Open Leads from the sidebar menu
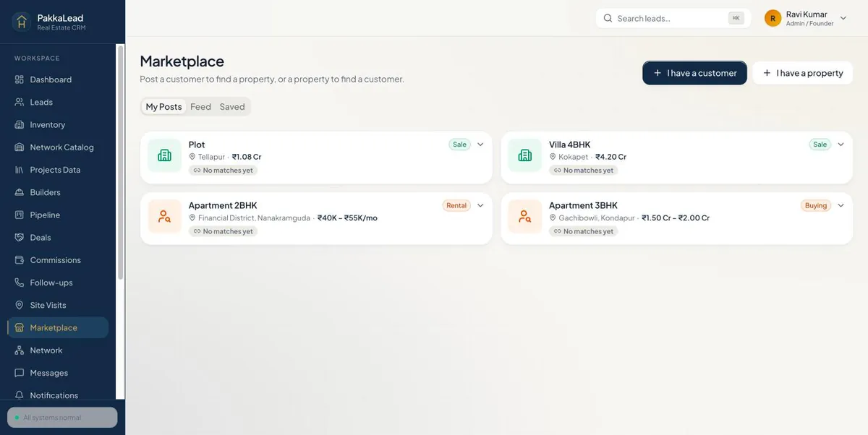 [x=58, y=102]
